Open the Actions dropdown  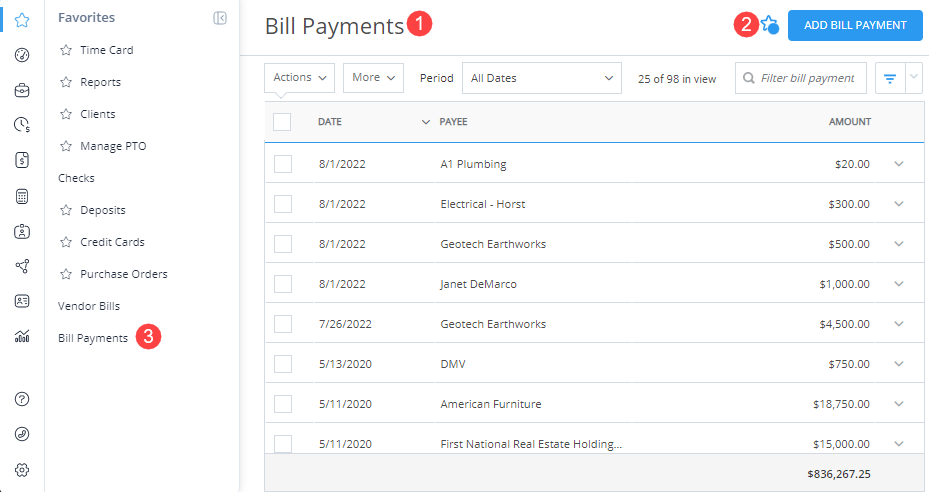299,78
